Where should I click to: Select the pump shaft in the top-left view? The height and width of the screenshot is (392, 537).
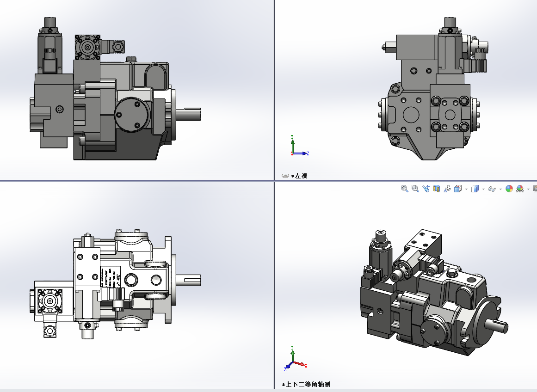point(188,113)
